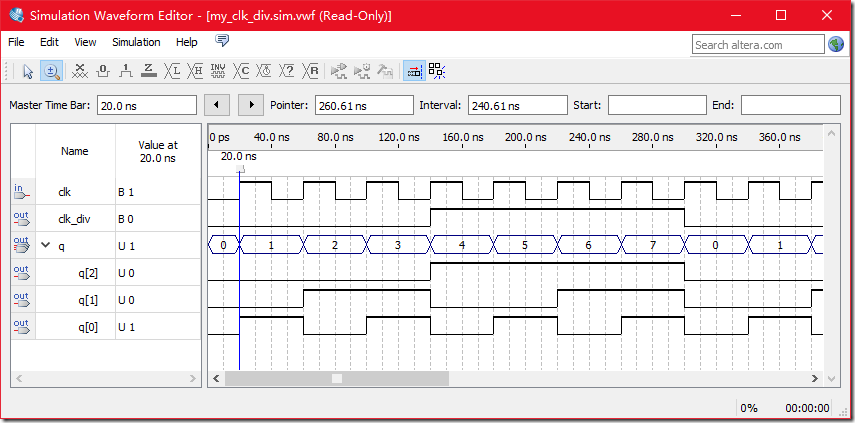Select the clk signal row
855x423 pixels.
pos(106,192)
